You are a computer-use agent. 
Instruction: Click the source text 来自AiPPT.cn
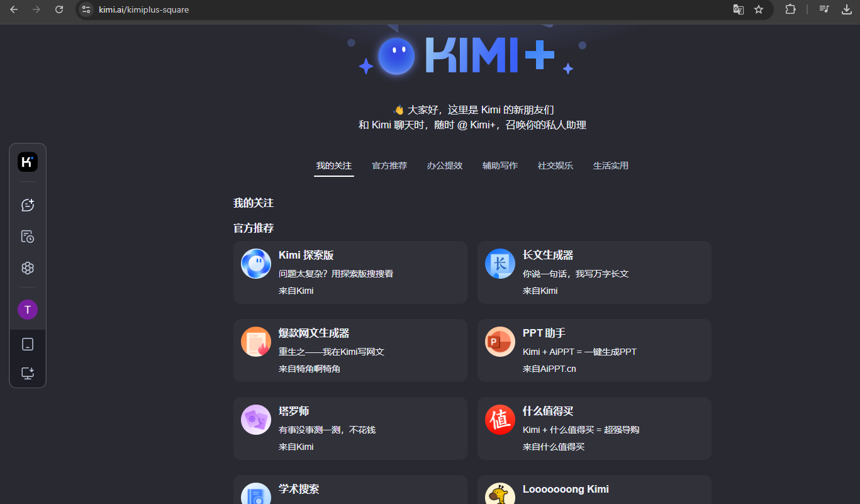[x=549, y=369]
